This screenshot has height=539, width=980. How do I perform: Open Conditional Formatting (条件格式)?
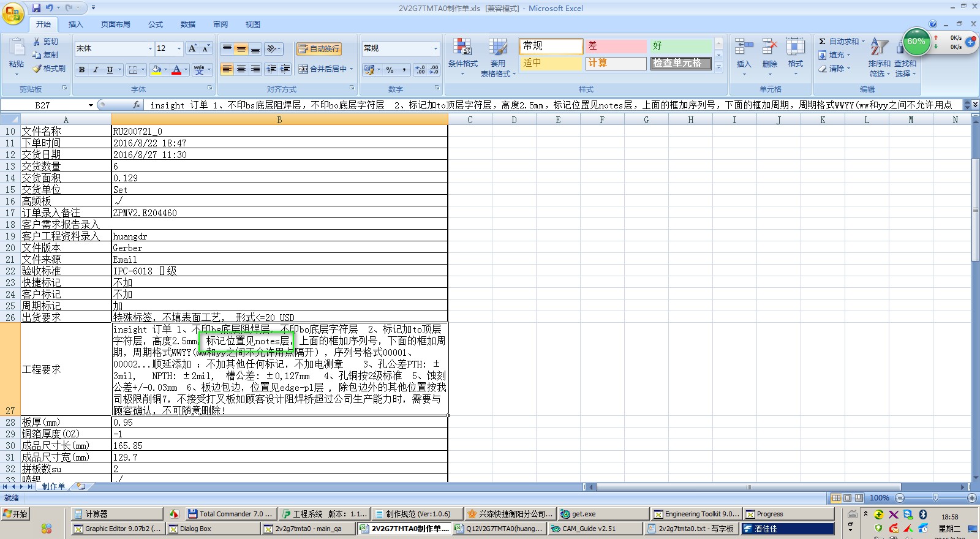point(462,56)
